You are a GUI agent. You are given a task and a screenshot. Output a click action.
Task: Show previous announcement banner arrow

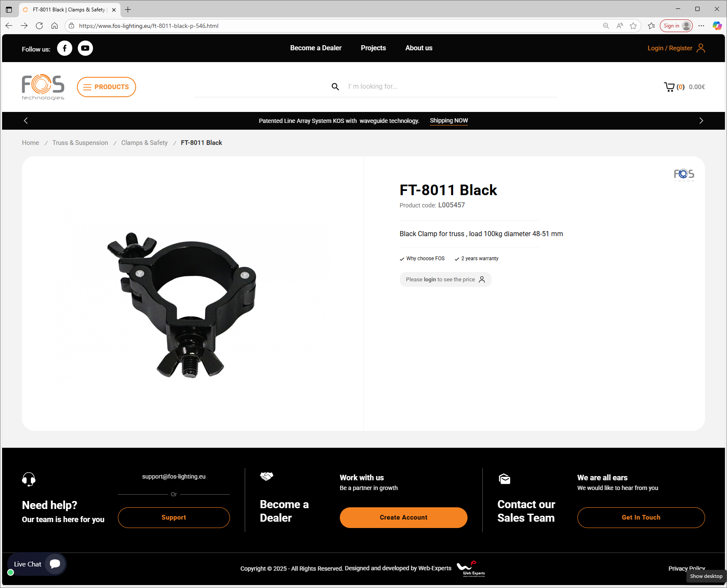[26, 121]
